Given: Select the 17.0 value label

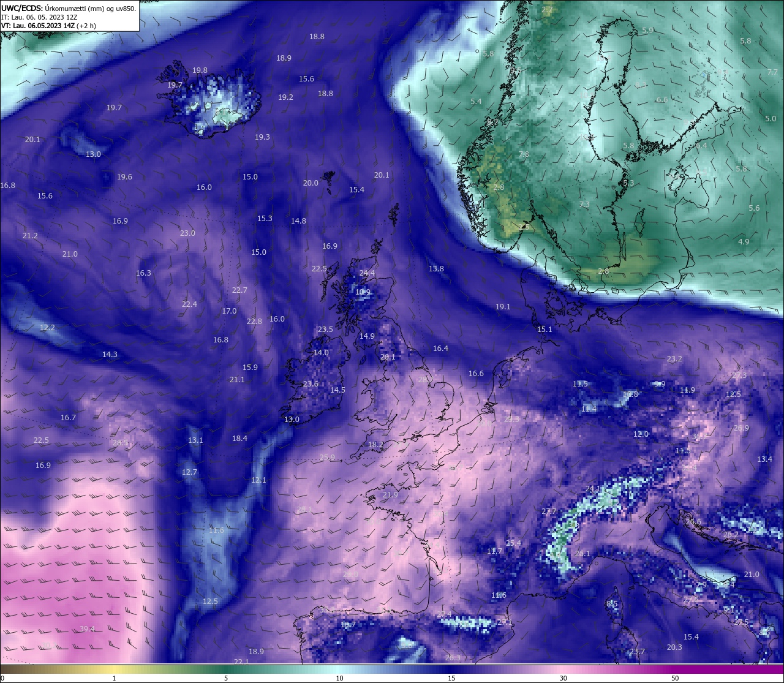Looking at the screenshot, I should pyautogui.click(x=229, y=311).
